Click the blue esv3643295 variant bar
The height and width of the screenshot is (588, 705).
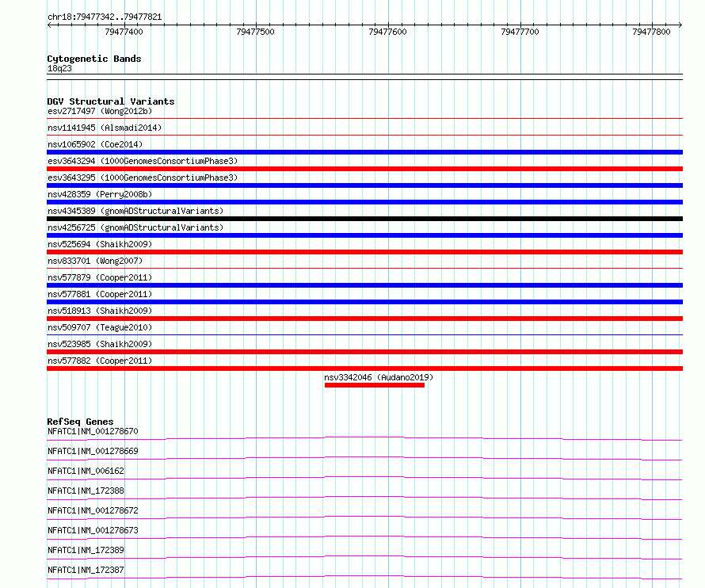(x=364, y=185)
